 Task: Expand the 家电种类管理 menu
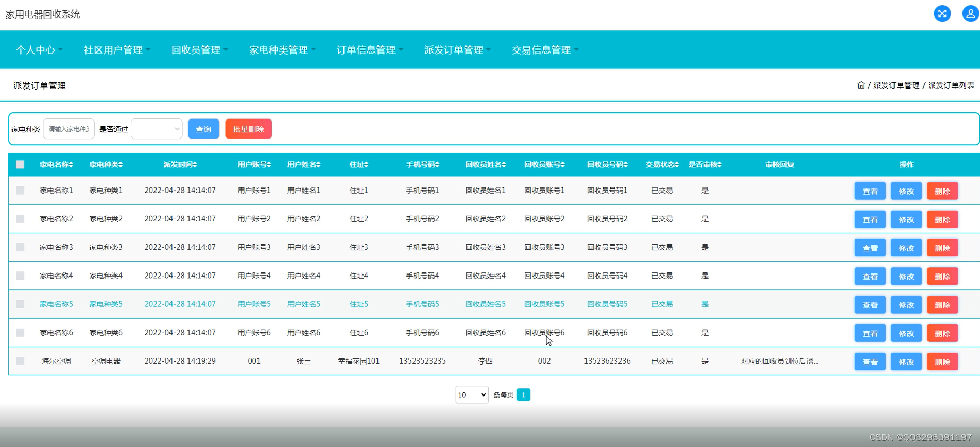coord(282,50)
